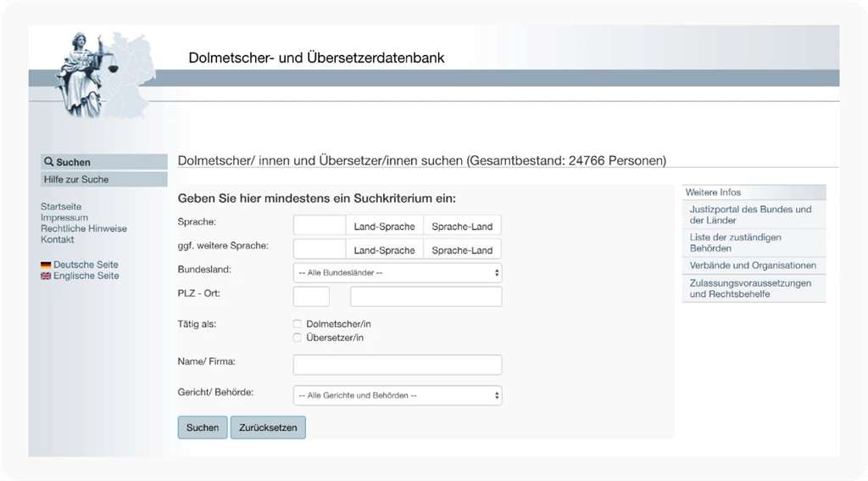Viewport: 868px width, 481px height.
Task: Click the German flag icon
Action: 46,265
